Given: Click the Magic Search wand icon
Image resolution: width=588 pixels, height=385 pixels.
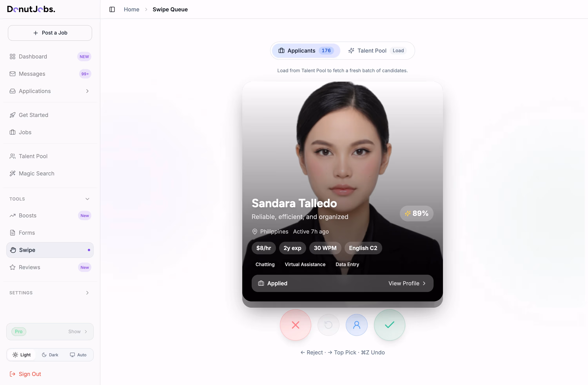Looking at the screenshot, I should tap(13, 174).
